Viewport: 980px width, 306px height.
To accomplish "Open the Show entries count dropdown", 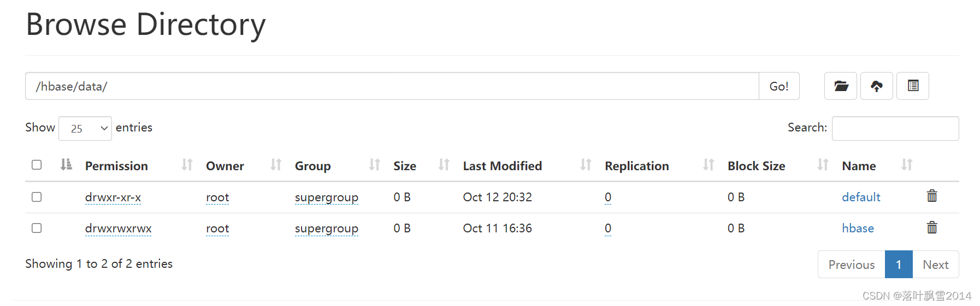I will point(85,129).
